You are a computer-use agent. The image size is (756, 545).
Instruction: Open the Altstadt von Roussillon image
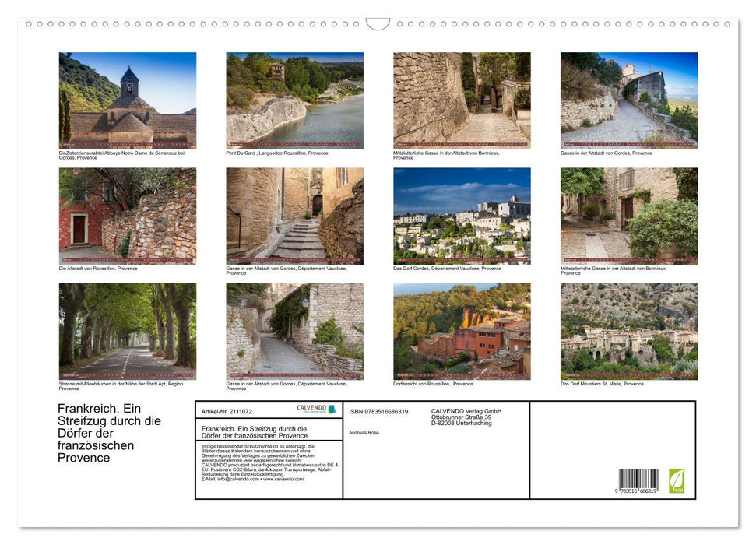click(x=127, y=216)
